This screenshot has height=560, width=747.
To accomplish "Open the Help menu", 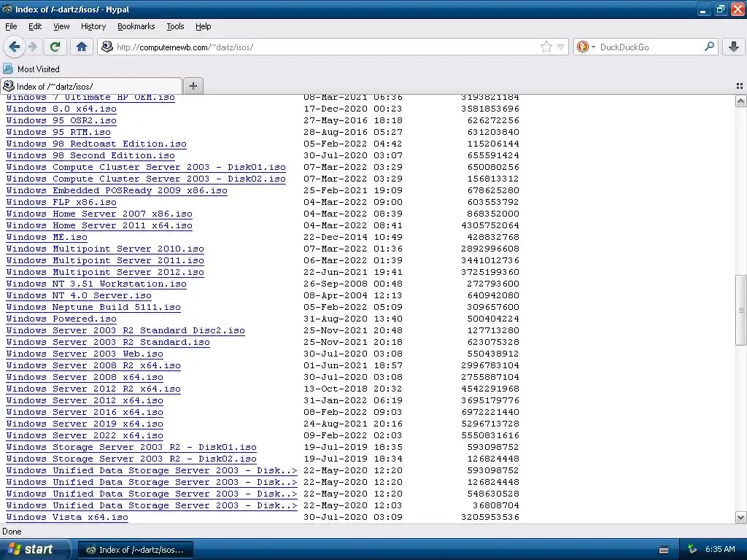I will 204,26.
